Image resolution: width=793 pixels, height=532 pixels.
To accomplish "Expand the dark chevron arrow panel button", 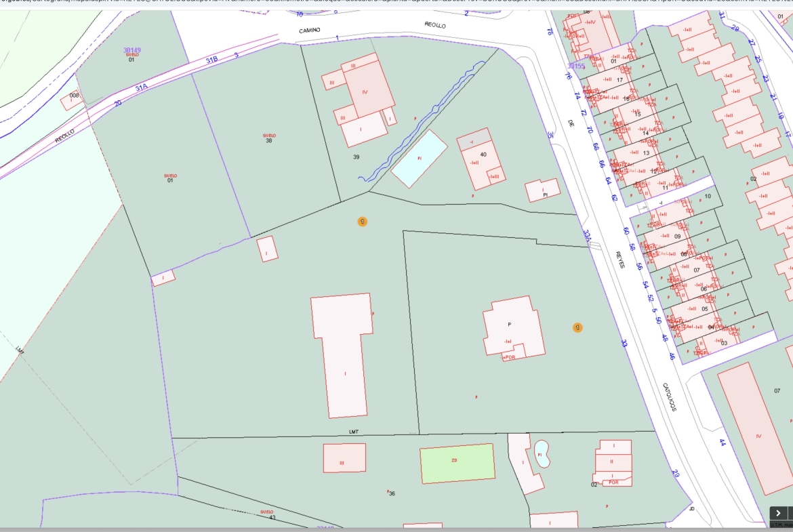I will 778,513.
